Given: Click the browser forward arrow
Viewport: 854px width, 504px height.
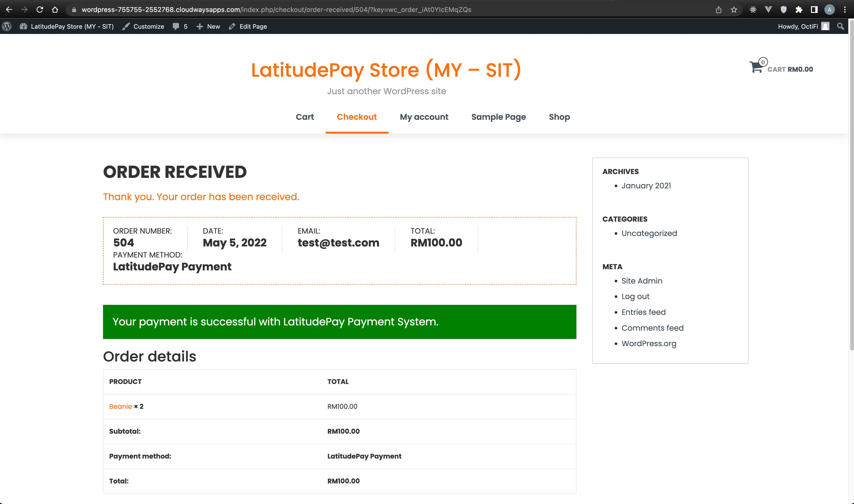Looking at the screenshot, I should (x=24, y=10).
